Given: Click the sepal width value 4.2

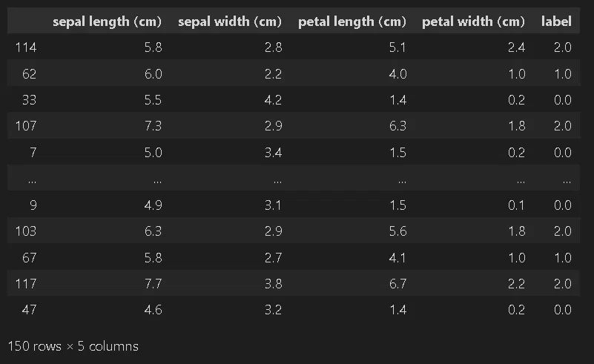Looking at the screenshot, I should coord(273,100).
